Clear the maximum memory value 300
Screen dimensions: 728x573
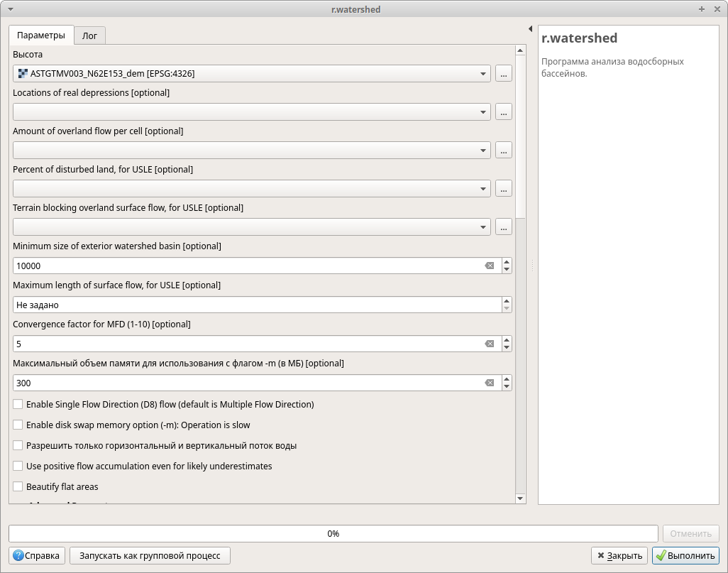[489, 383]
